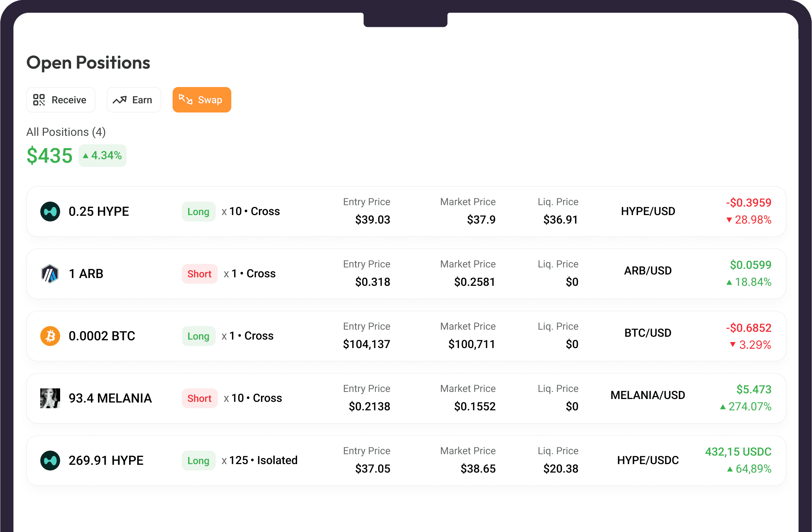Select the Earn button

click(x=134, y=100)
